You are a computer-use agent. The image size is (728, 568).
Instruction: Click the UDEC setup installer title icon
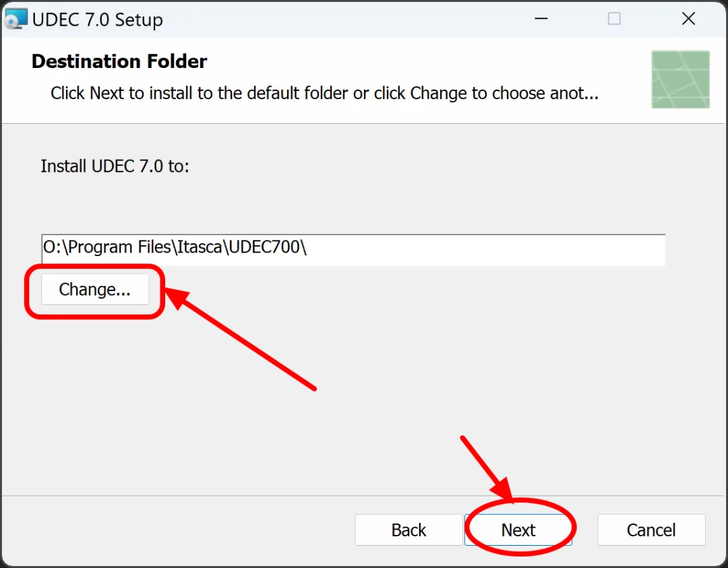16,19
